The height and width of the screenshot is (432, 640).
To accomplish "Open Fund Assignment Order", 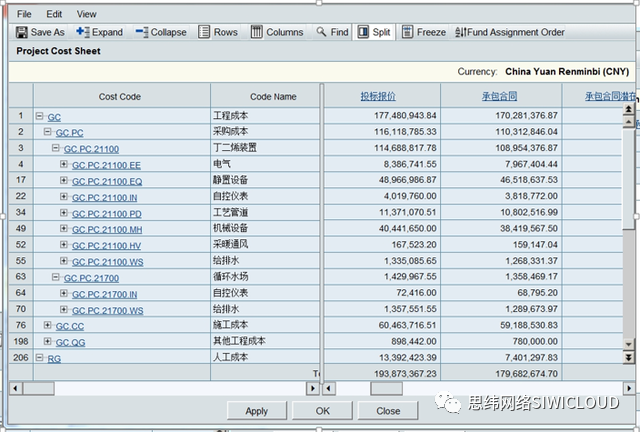I will click(x=510, y=32).
